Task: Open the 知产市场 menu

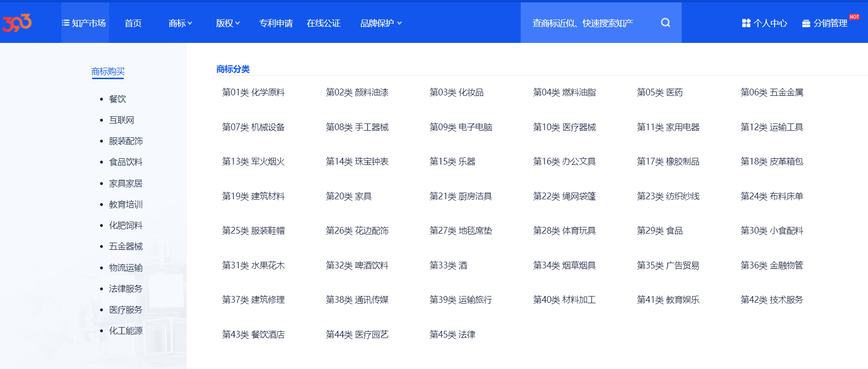Action: click(85, 23)
